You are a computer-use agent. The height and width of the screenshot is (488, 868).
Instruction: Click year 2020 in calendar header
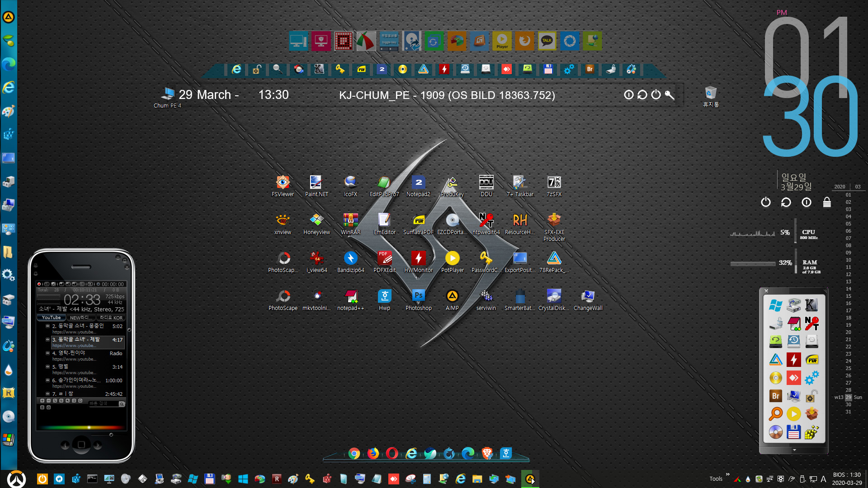coord(840,187)
